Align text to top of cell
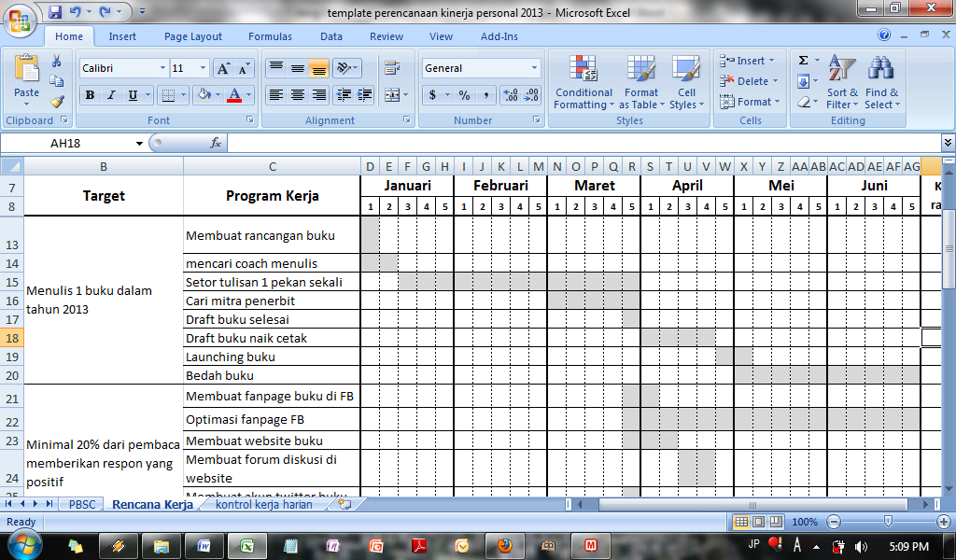The width and height of the screenshot is (956, 560). [276, 68]
